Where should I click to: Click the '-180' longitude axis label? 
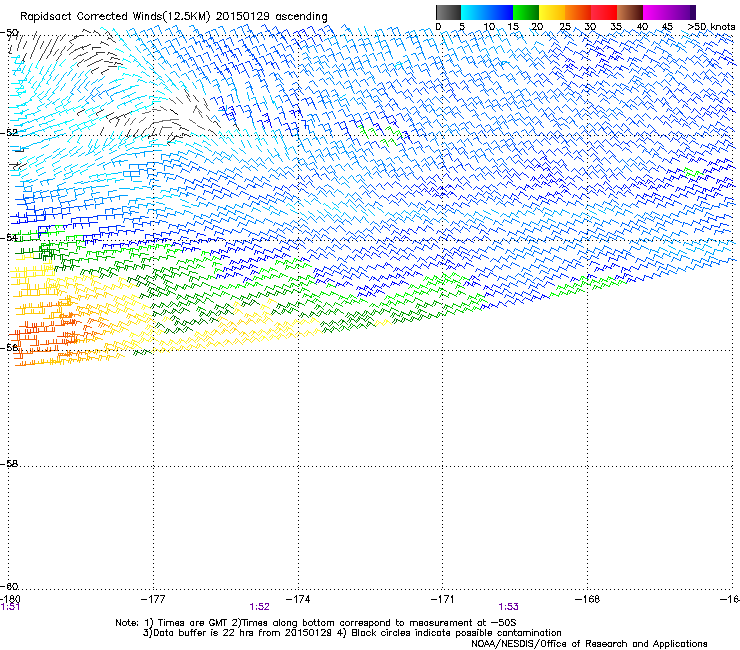pos(10,599)
